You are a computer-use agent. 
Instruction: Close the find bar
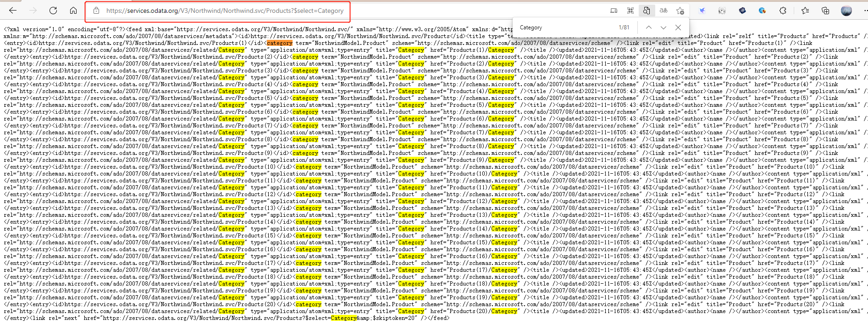(678, 27)
